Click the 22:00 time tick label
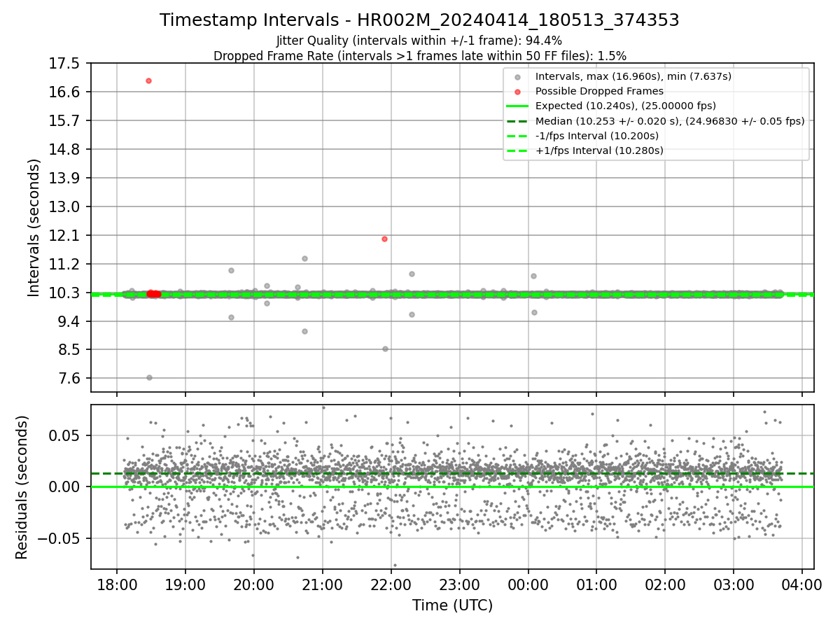The width and height of the screenshot is (840, 630). point(391,584)
